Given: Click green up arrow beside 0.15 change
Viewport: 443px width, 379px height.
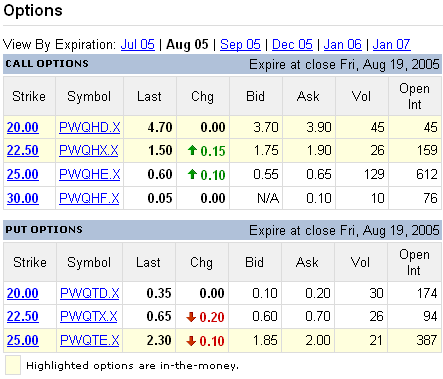Looking at the screenshot, I should coord(192,150).
